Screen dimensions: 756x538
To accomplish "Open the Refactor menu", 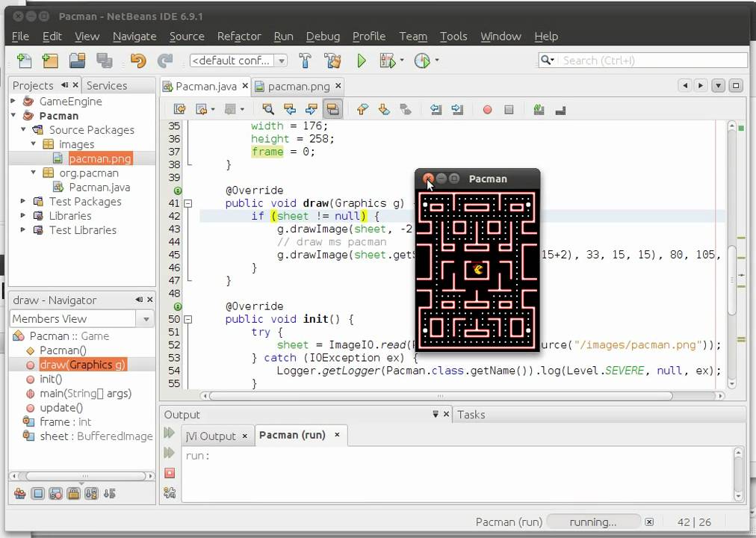I will pyautogui.click(x=239, y=36).
